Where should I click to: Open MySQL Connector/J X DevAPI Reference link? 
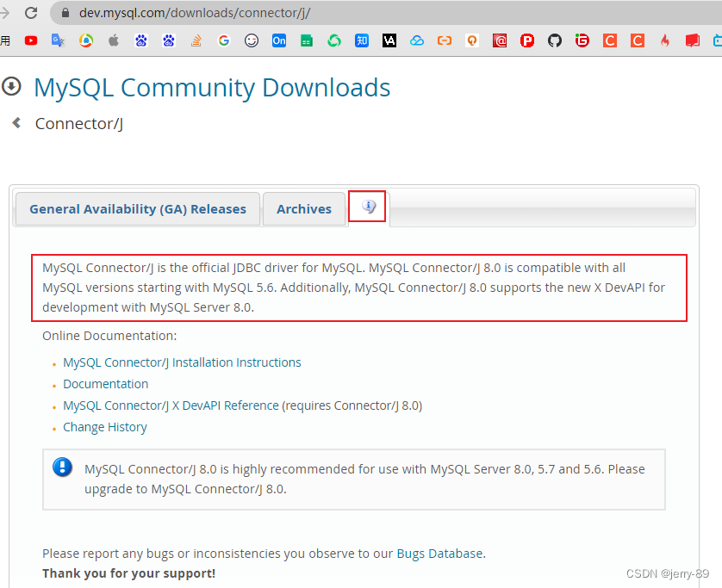(171, 405)
